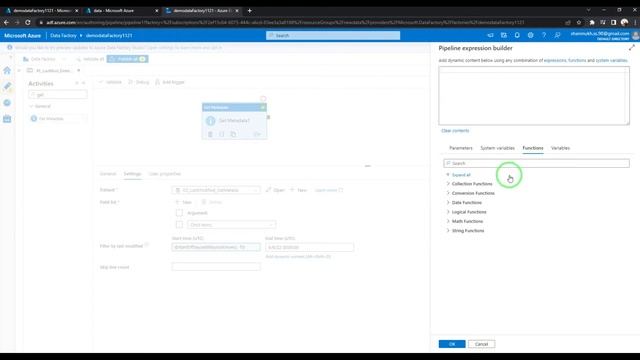Focus the Azure top Search bar
The width and height of the screenshot is (640, 360).
333,36
